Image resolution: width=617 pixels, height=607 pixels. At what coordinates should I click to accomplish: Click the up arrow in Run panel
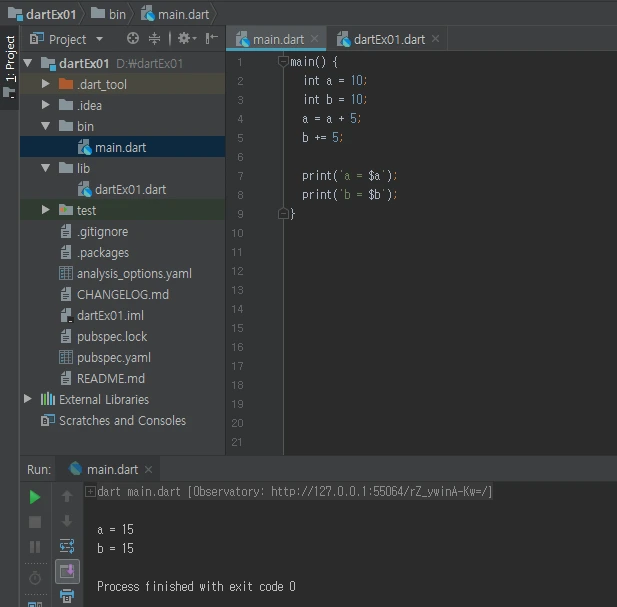[x=67, y=496]
